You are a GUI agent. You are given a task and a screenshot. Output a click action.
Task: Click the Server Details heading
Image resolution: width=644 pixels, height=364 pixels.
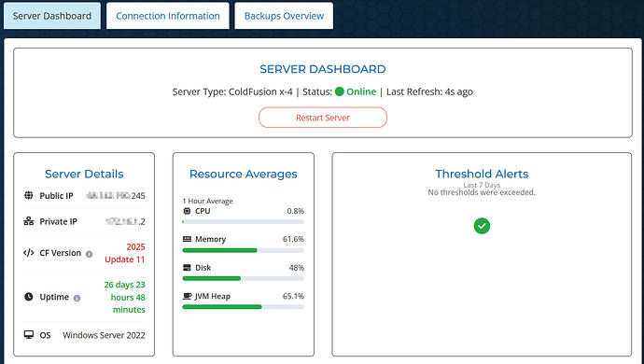tap(84, 174)
